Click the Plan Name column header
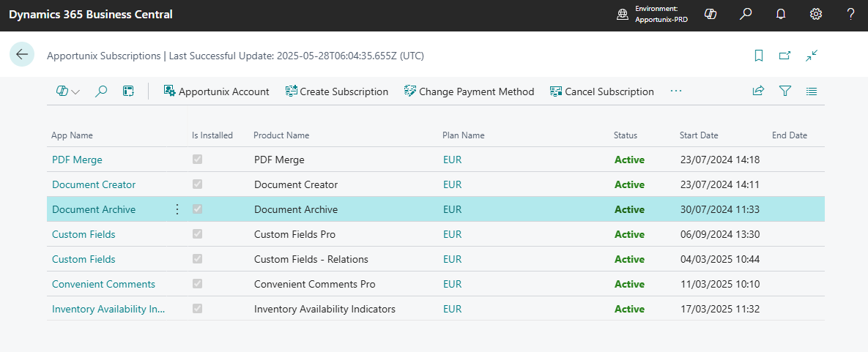 (x=464, y=135)
